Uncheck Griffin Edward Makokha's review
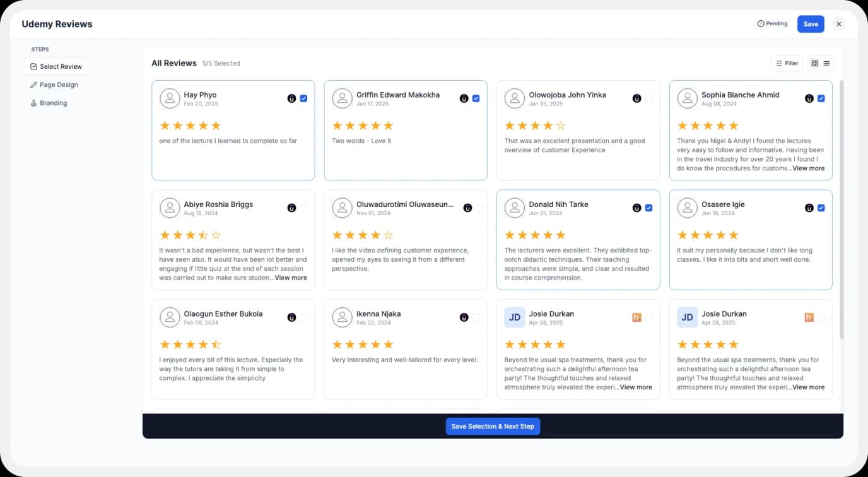 [x=476, y=98]
